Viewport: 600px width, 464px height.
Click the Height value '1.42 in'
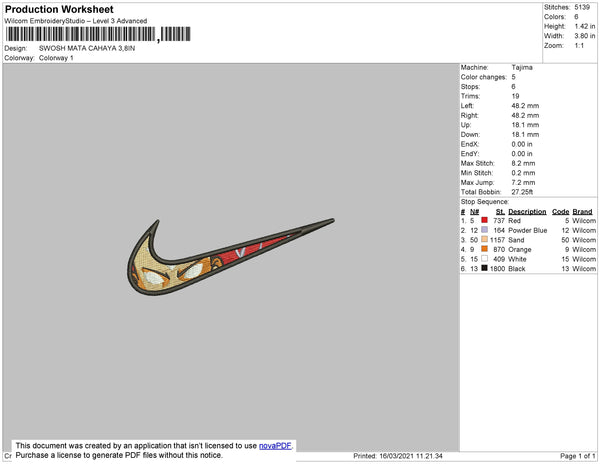pos(585,26)
